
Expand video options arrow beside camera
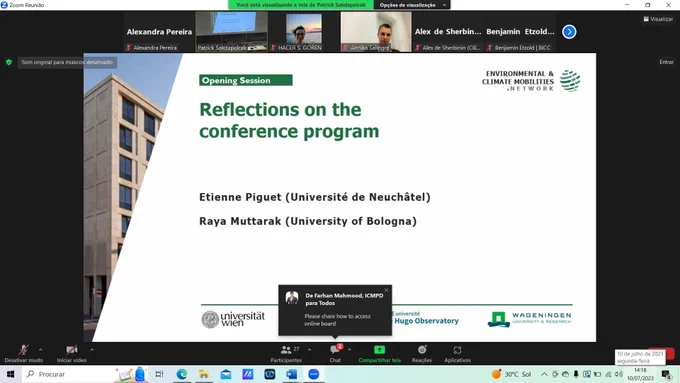click(92, 350)
